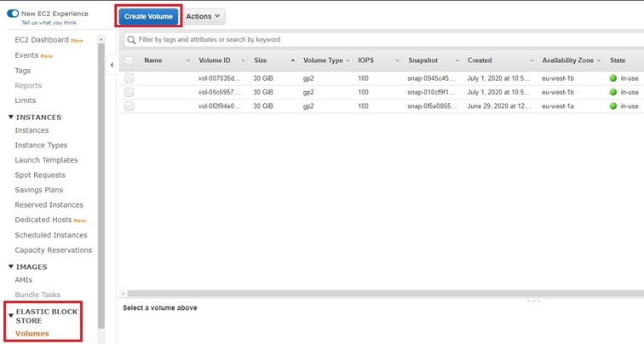Open the IOPS column dropdown arrow
Image resolution: width=644 pixels, height=344 pixels.
397,60
